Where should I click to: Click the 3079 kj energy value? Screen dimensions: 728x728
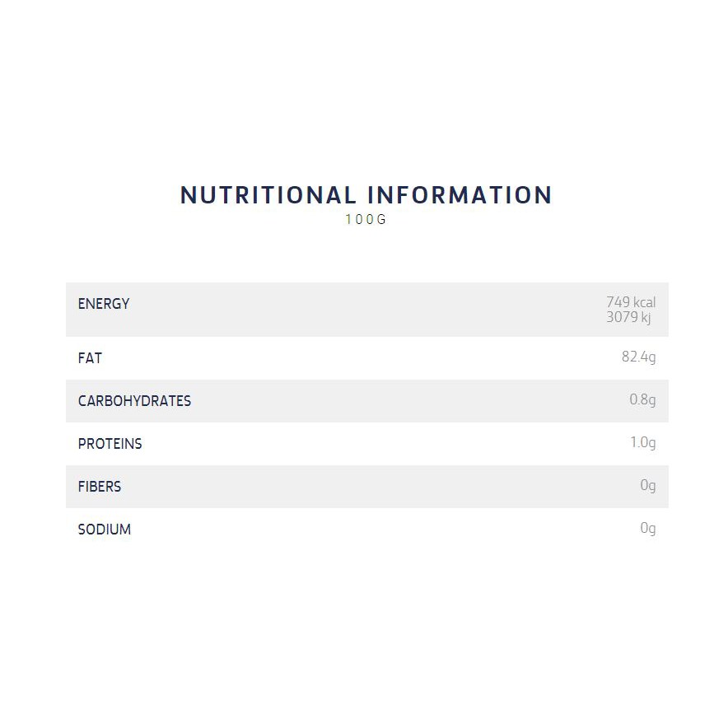(628, 317)
